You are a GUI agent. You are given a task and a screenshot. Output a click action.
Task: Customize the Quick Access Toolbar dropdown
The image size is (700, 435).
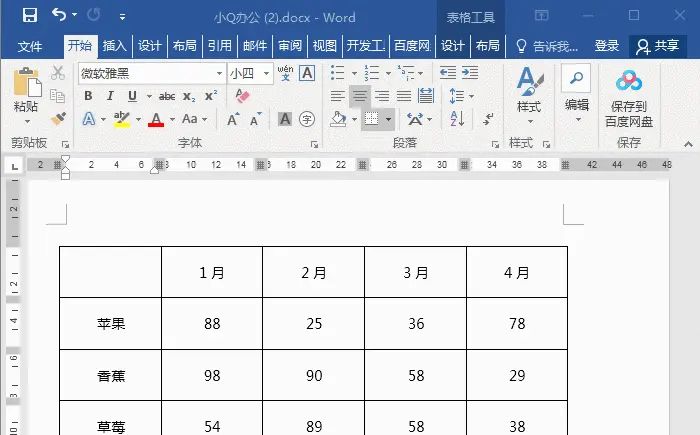tap(122, 17)
